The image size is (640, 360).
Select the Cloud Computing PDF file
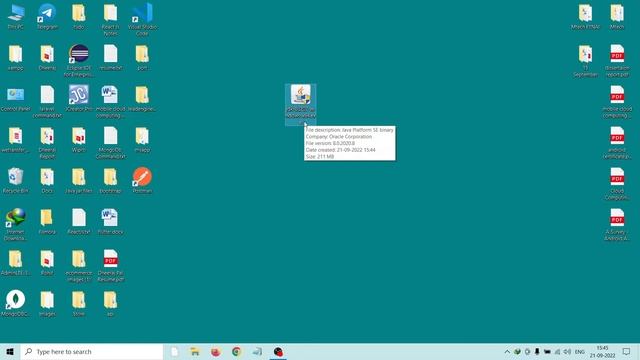pyautogui.click(x=617, y=184)
